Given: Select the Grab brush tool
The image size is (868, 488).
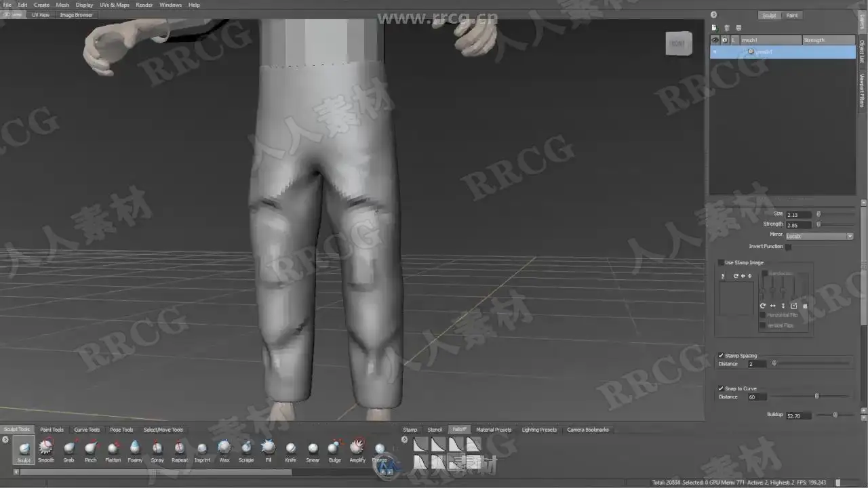Looking at the screenshot, I should tap(68, 450).
